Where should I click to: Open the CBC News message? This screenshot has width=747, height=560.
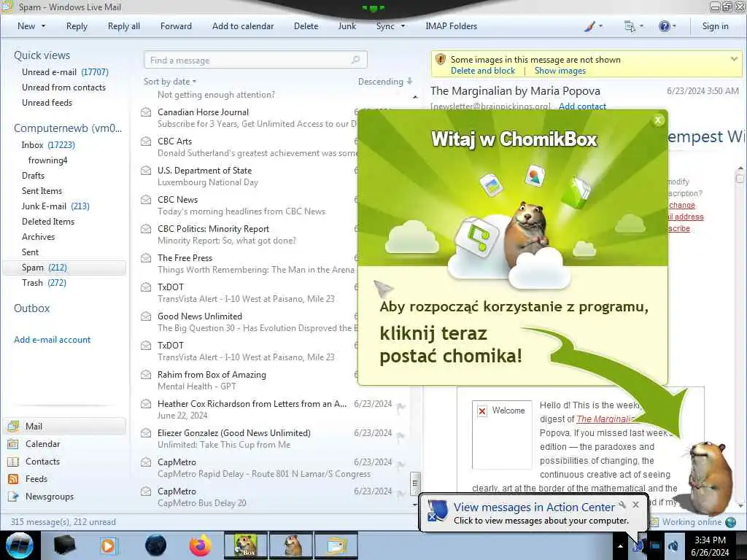pyautogui.click(x=248, y=205)
